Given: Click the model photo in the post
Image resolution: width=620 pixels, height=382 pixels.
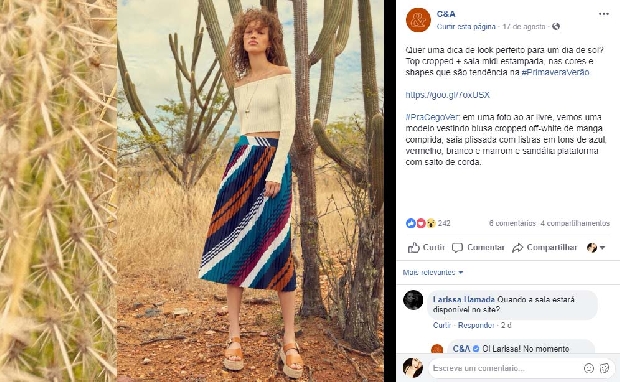Looking at the screenshot, I should click(x=250, y=191).
